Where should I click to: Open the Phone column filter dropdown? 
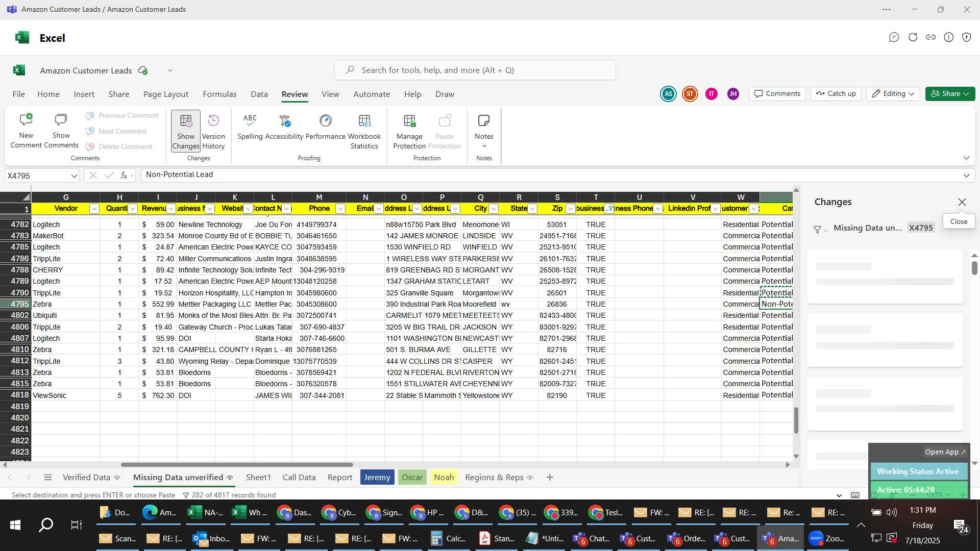pos(340,209)
